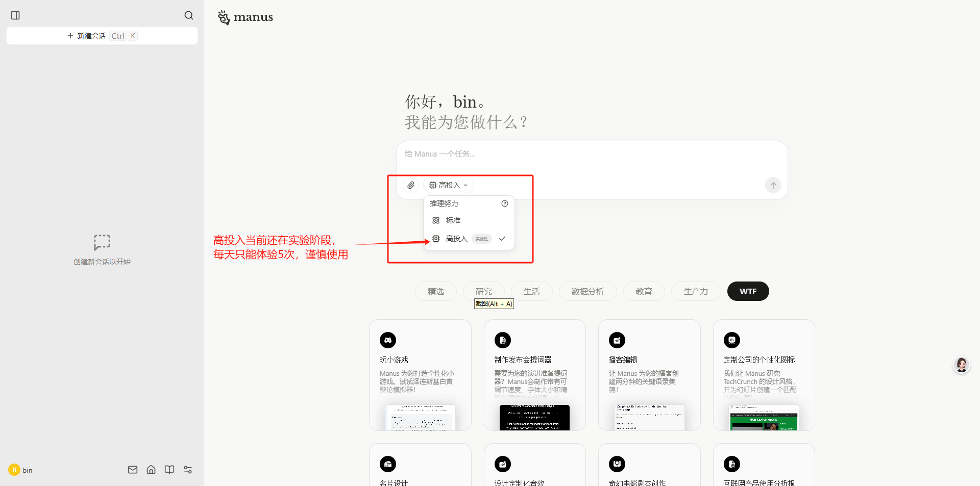980x486 pixels.
Task: Open the 播客编辑 preview thumbnail
Action: point(650,418)
